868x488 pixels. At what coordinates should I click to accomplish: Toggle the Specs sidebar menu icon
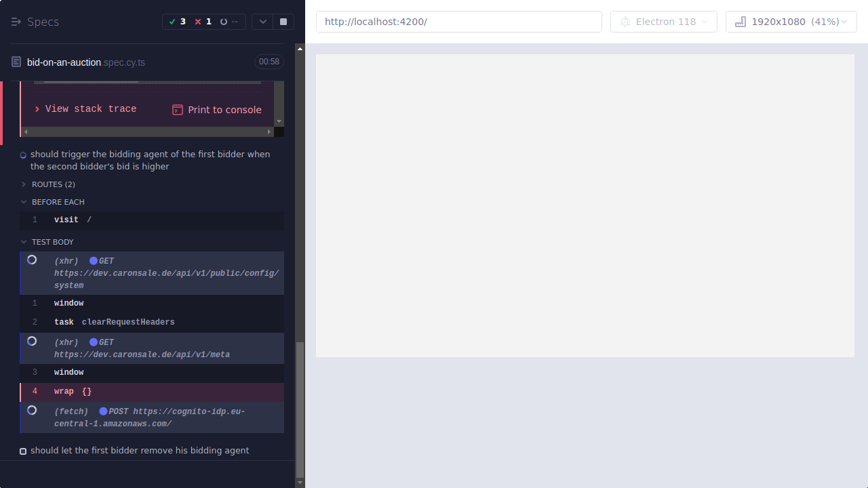click(16, 21)
